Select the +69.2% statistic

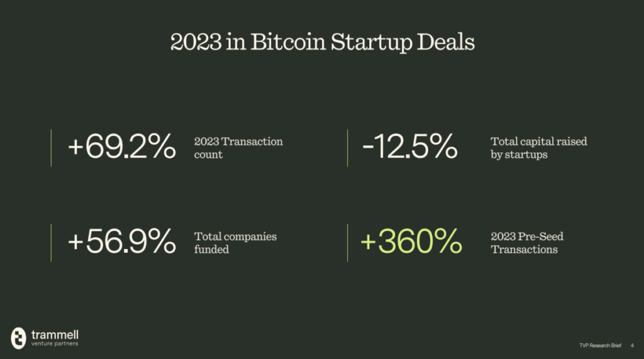tap(121, 148)
